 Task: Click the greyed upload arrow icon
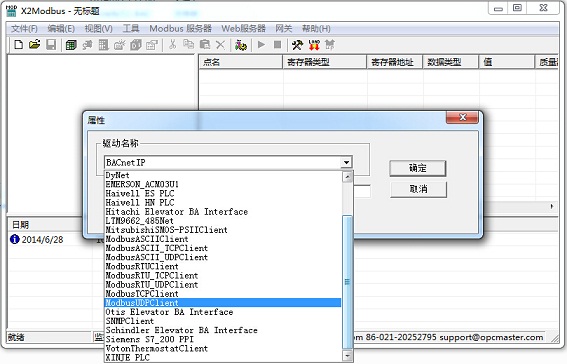[329, 45]
